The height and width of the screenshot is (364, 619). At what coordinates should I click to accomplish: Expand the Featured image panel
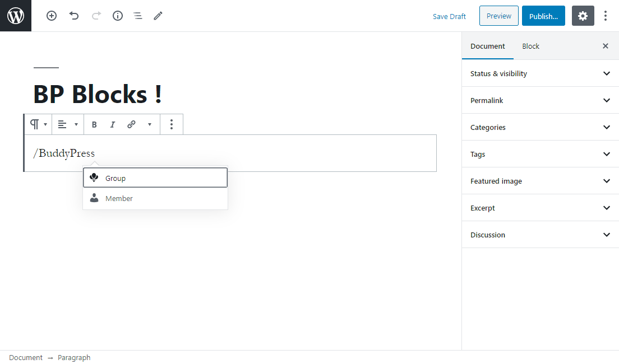[540, 181]
